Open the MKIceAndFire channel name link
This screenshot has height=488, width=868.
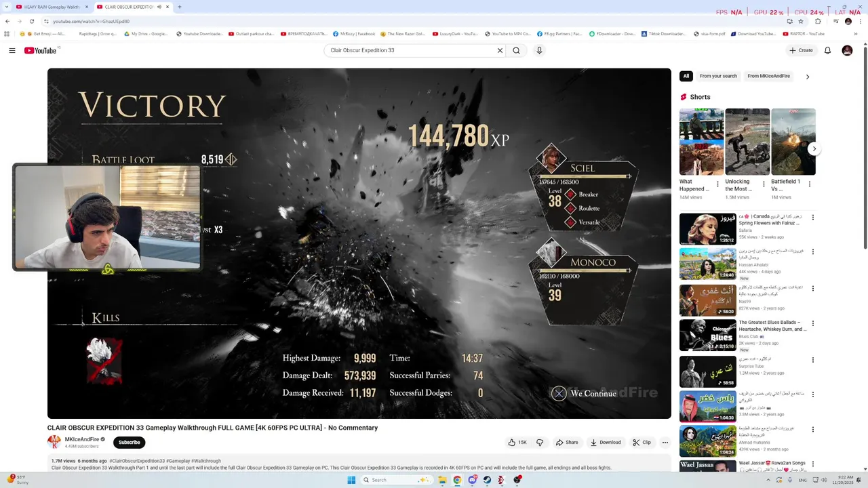click(x=82, y=439)
